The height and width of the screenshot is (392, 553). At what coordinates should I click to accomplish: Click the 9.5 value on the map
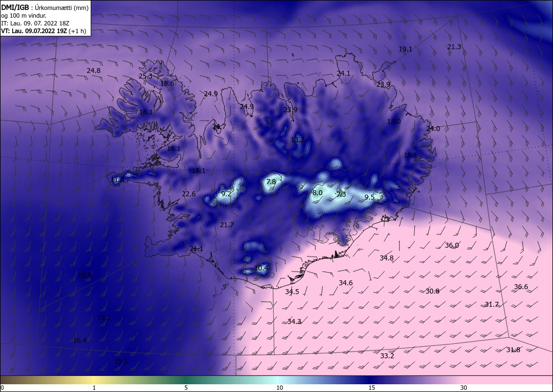369,197
